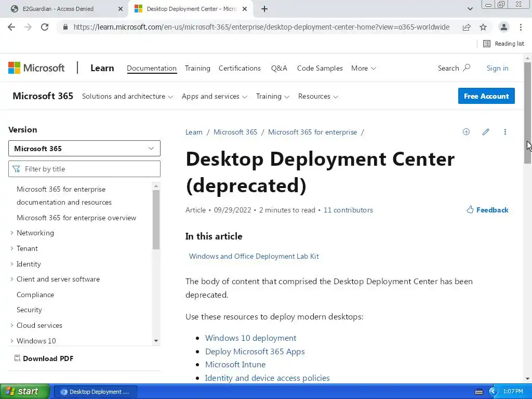532x399 pixels.
Task: Open Certifications navigation item
Action: (x=240, y=68)
